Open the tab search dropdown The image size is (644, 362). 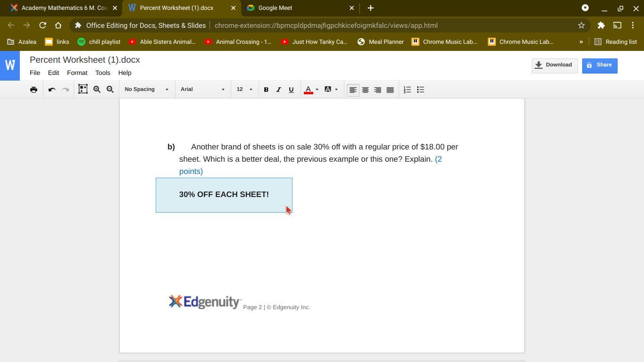tap(585, 8)
